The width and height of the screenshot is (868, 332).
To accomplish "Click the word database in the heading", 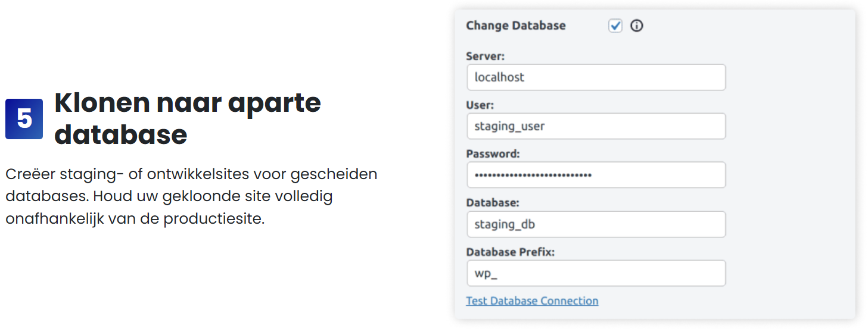I will pos(121,135).
